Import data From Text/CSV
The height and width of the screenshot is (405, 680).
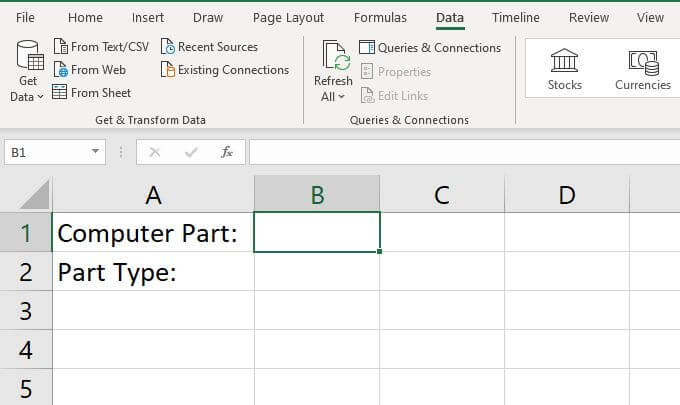point(100,47)
